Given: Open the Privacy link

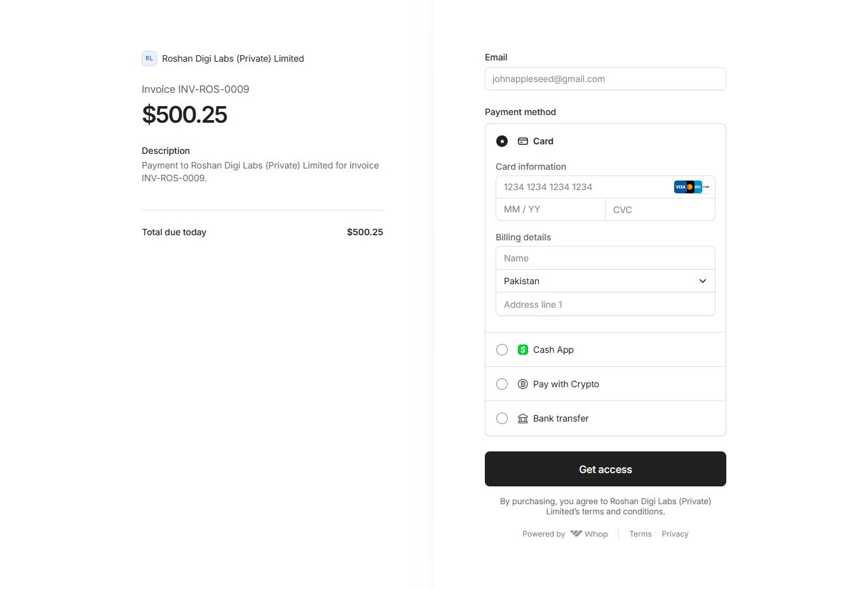Looking at the screenshot, I should [x=675, y=534].
